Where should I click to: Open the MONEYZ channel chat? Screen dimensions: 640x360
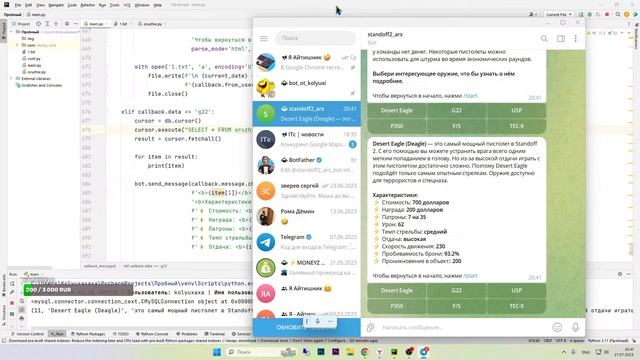point(307,268)
